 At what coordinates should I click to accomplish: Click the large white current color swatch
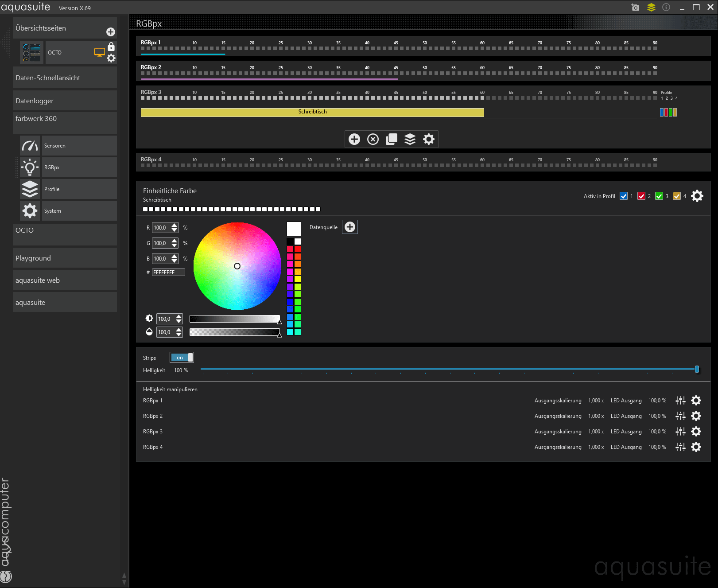click(x=294, y=229)
